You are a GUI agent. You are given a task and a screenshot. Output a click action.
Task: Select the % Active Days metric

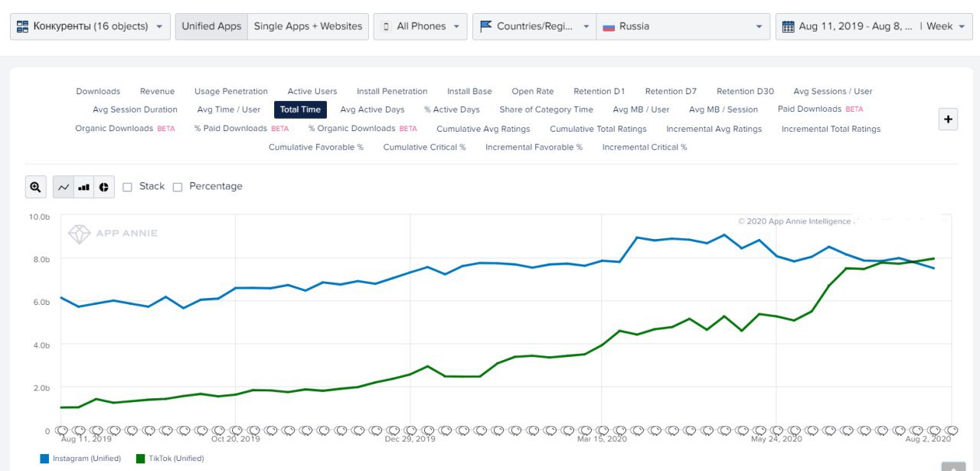(452, 110)
